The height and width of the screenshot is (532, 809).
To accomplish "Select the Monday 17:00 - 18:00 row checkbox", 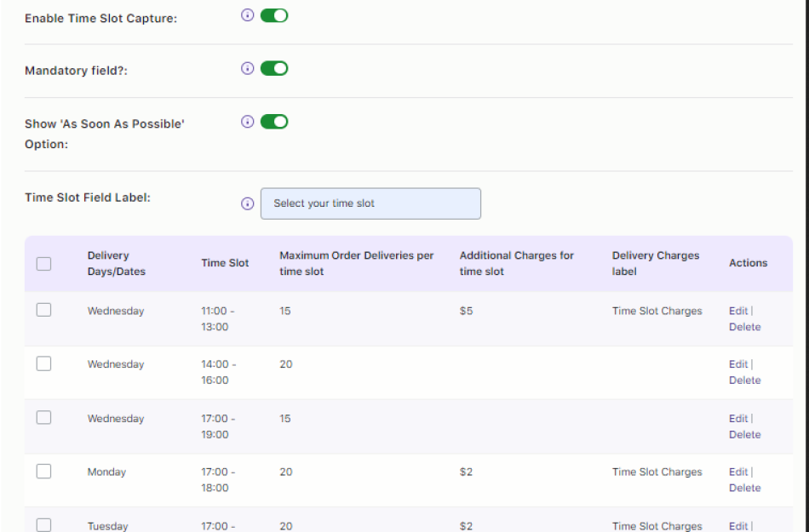I will (x=43, y=471).
